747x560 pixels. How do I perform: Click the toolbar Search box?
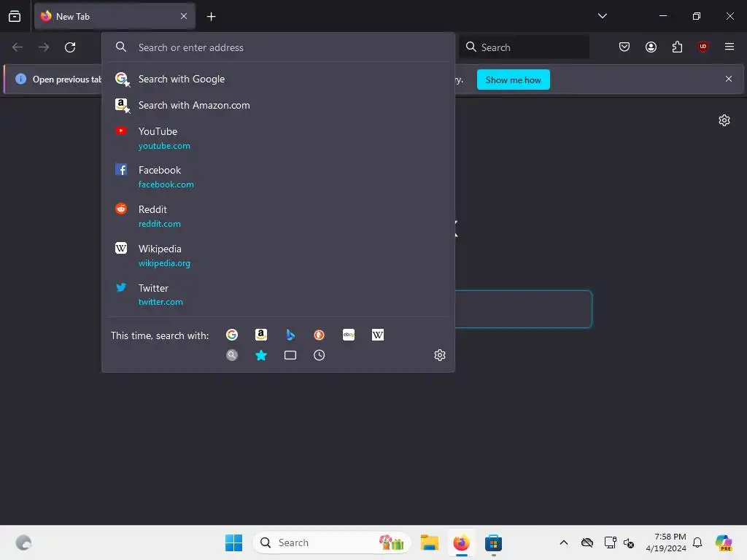pos(524,47)
